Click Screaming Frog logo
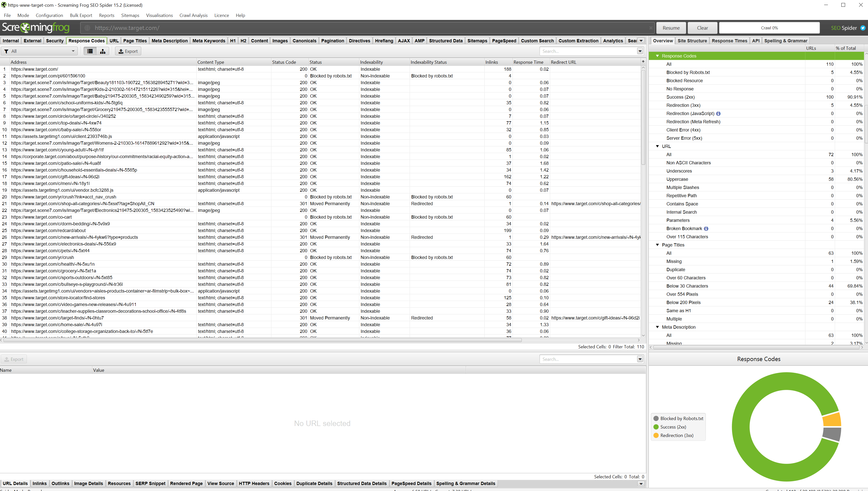This screenshot has width=868, height=491. click(x=35, y=28)
